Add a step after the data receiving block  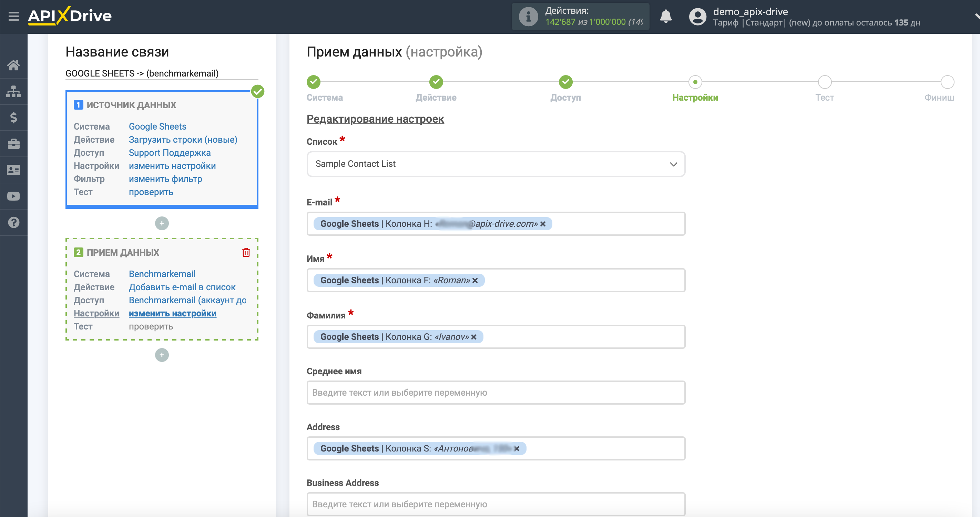162,355
